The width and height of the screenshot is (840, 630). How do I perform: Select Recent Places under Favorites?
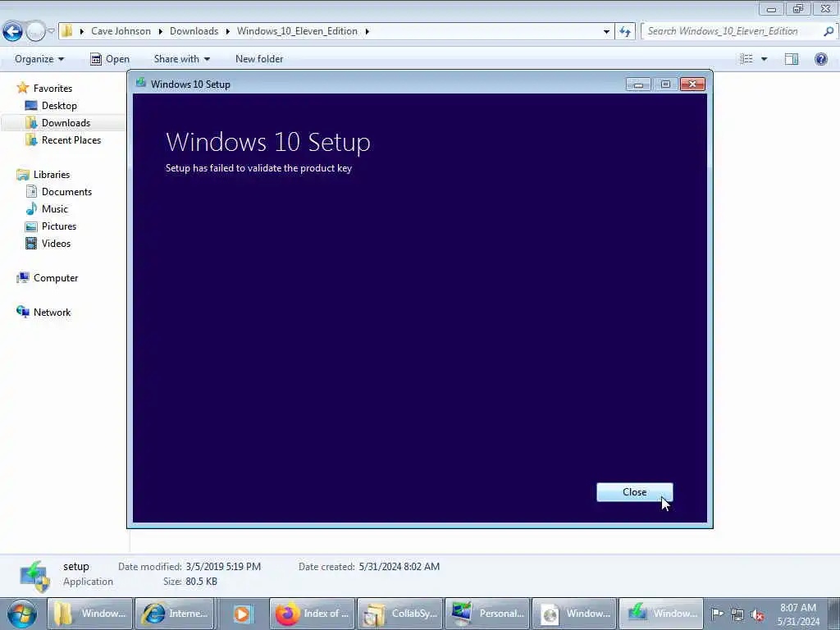click(x=71, y=139)
